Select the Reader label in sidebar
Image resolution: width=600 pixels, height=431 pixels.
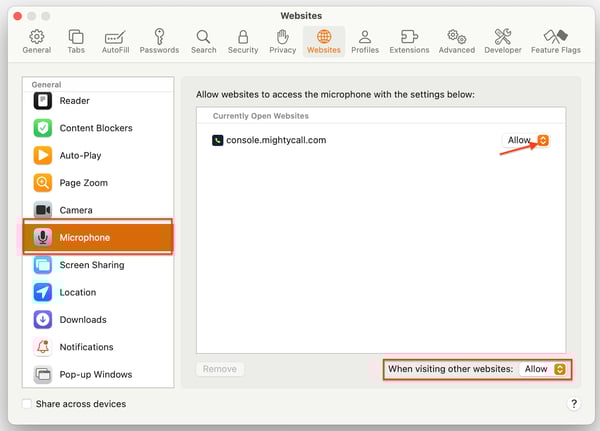click(75, 101)
